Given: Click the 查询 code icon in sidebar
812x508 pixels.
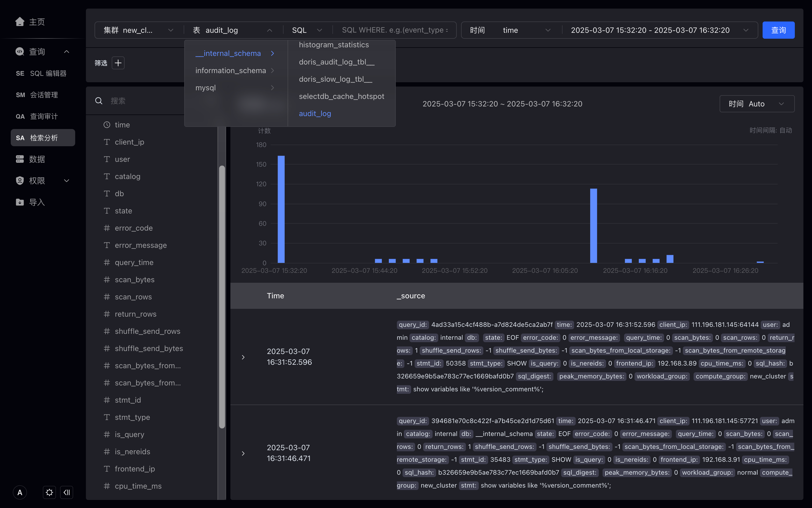Looking at the screenshot, I should tap(20, 51).
